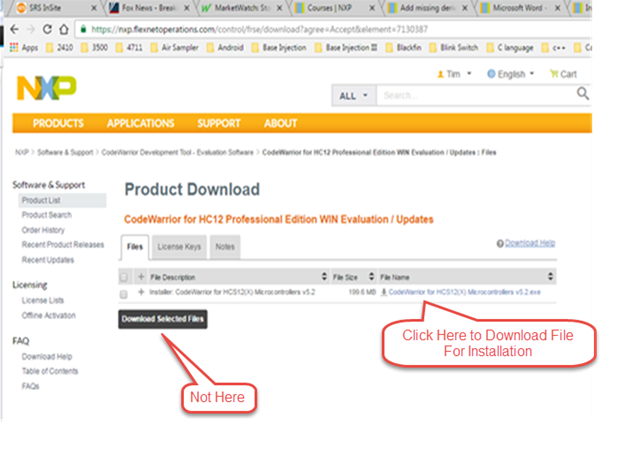This screenshot has width=624, height=456.
Task: Go to browser home icon
Action: tap(64, 29)
